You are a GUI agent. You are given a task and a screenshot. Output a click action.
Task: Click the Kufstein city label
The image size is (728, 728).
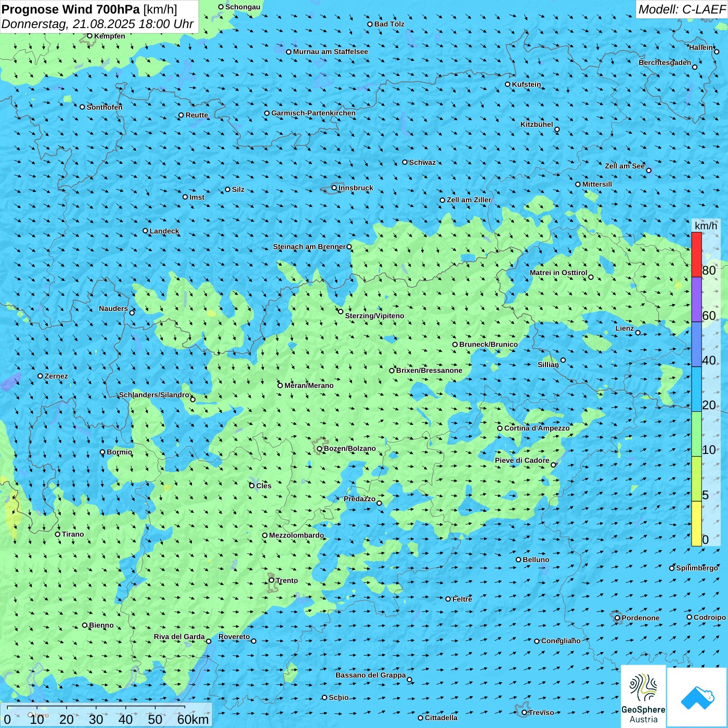coord(526,84)
